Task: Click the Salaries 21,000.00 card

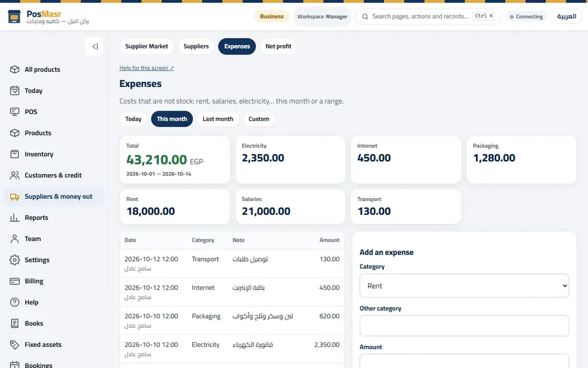Action: (x=290, y=207)
